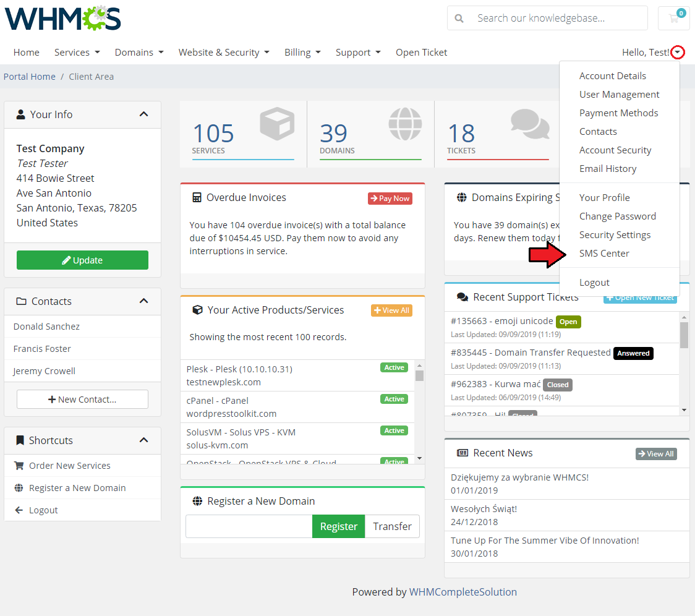The height and width of the screenshot is (616, 695).
Task: Click the Recent Support Tickets comments icon
Action: pos(463,297)
